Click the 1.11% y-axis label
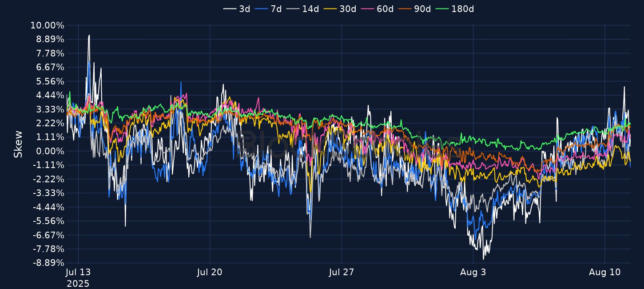644x289 pixels. coord(50,137)
